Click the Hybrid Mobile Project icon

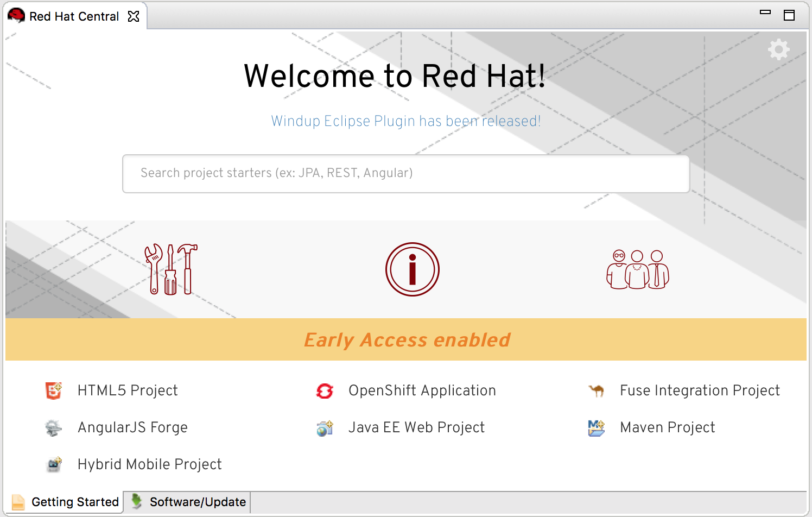tap(54, 464)
